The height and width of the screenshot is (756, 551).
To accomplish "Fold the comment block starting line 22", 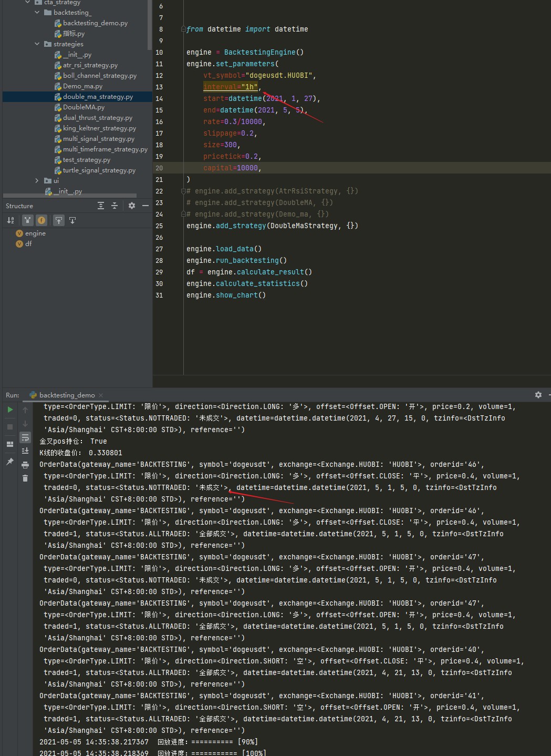I will [183, 191].
